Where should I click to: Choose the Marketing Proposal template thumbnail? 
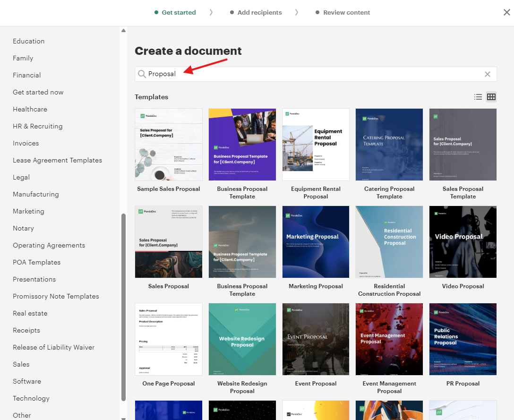coord(316,242)
